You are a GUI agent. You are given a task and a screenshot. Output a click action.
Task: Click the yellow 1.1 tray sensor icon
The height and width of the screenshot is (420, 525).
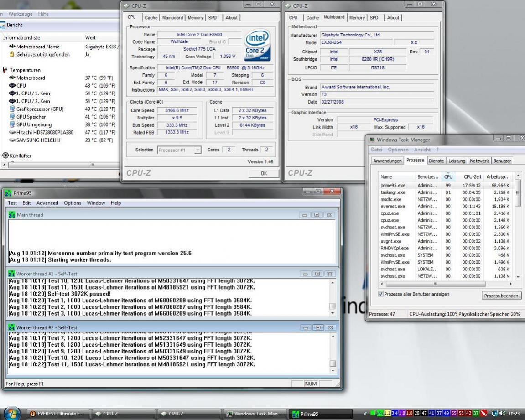[387, 413]
